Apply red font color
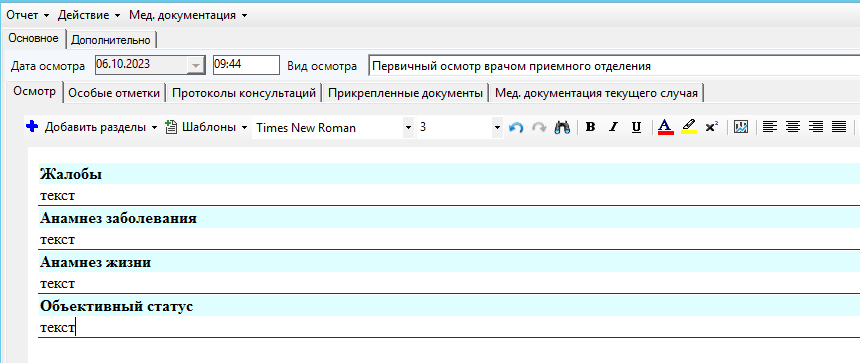860x363 pixels. click(x=665, y=128)
